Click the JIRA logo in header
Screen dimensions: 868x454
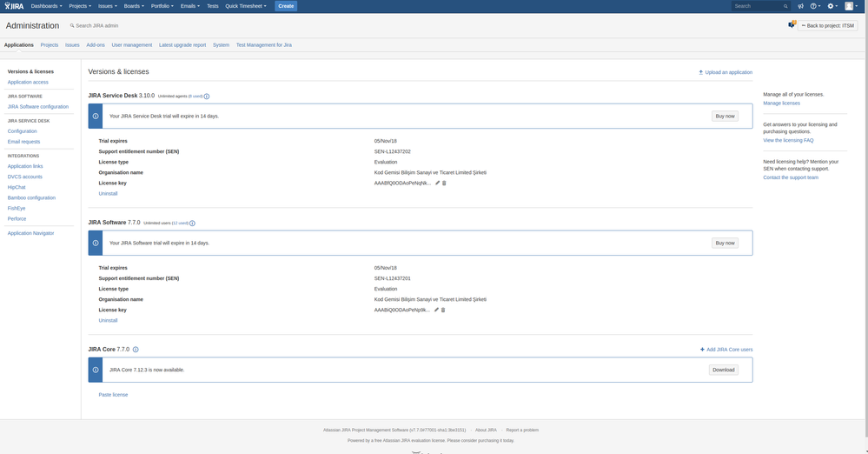click(x=14, y=6)
